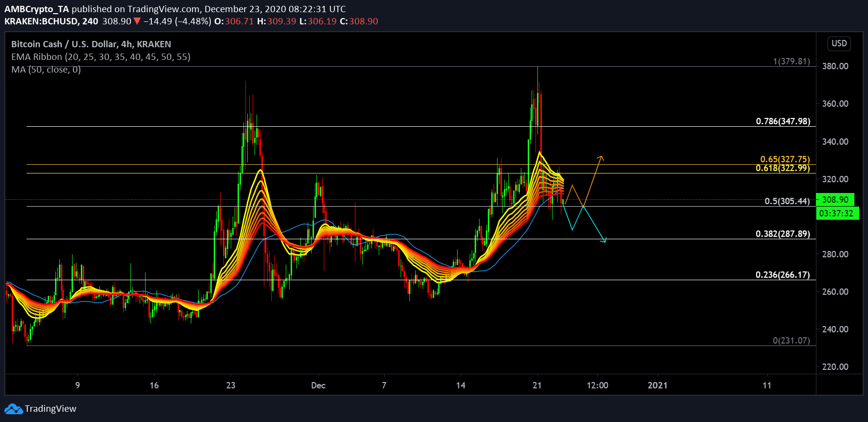The width and height of the screenshot is (868, 422).
Task: Click the −14.49 (−4.48%) change value
Action: (177, 21)
